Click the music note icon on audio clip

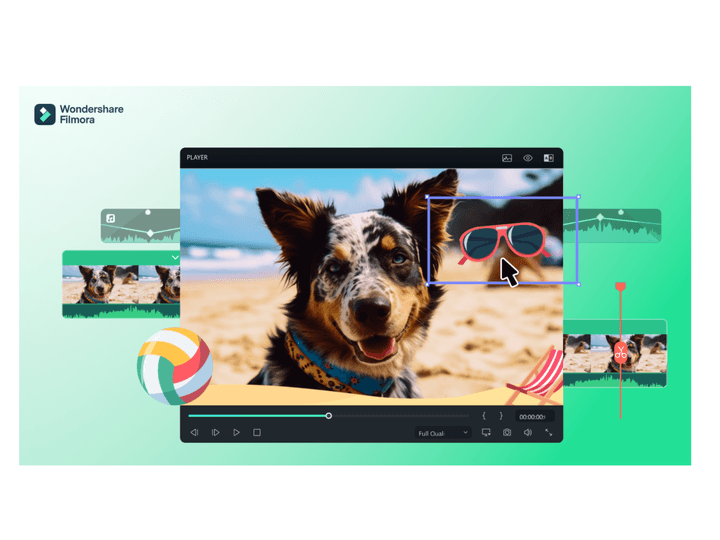111,218
